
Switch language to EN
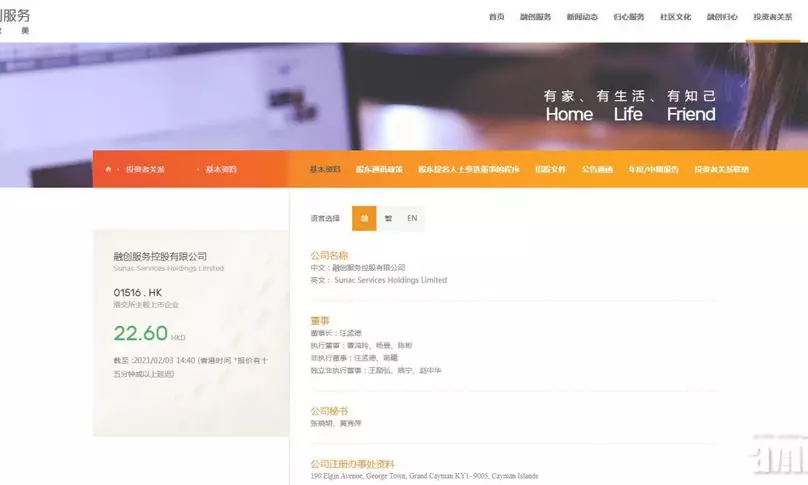coord(412,219)
